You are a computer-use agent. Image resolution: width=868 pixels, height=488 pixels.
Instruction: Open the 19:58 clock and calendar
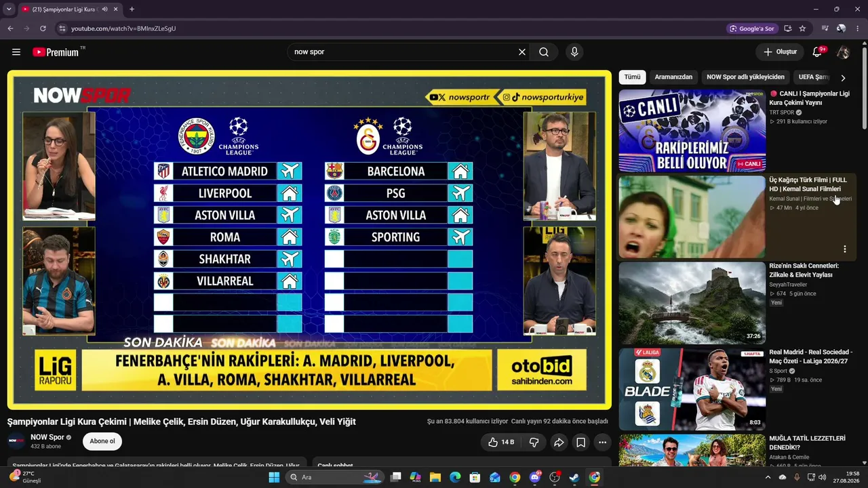pyautogui.click(x=847, y=477)
